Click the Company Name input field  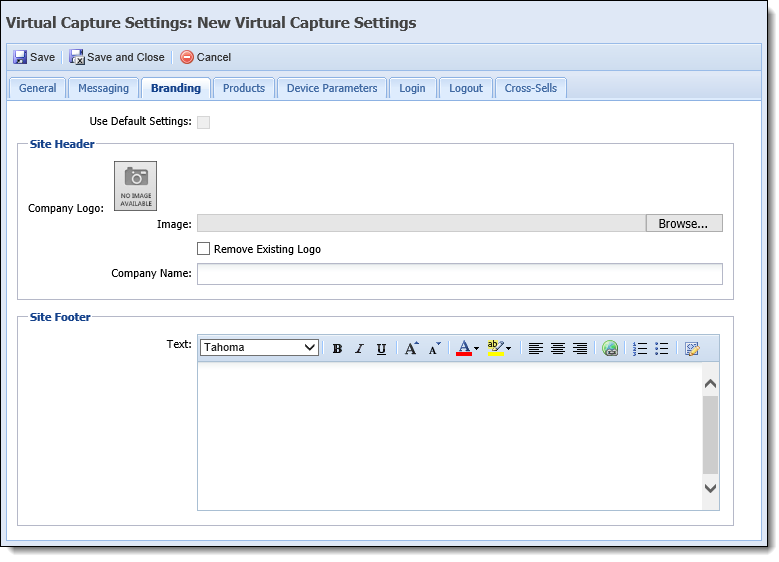pyautogui.click(x=460, y=274)
